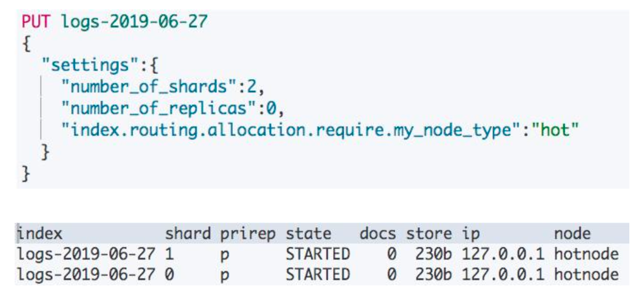Click STARTED state in the shard 1 row
The width and height of the screenshot is (644, 300).
click(317, 254)
